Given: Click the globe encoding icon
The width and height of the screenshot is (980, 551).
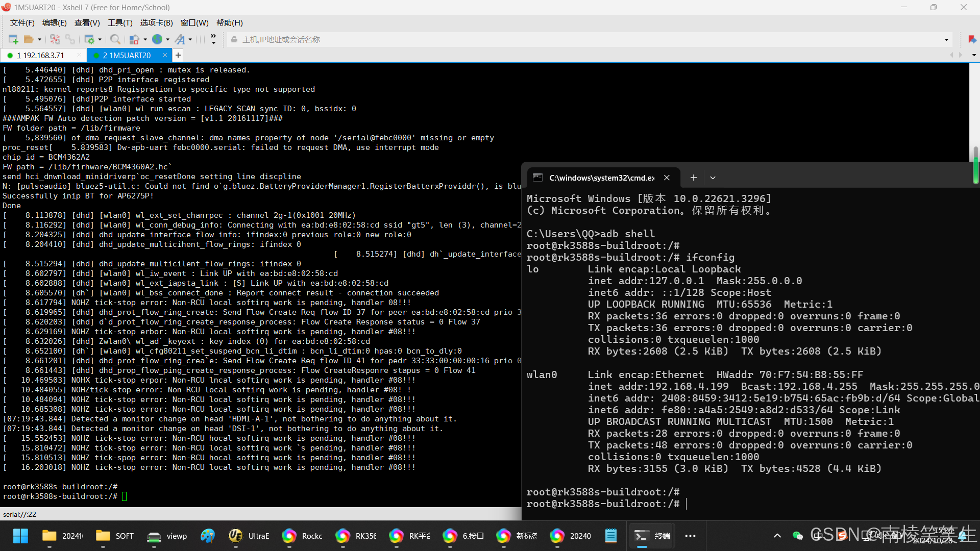Looking at the screenshot, I should tap(157, 39).
